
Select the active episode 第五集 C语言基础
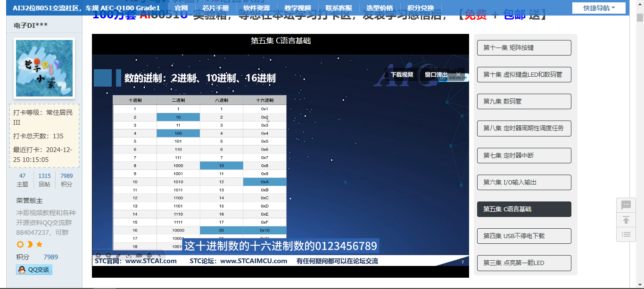524,209
